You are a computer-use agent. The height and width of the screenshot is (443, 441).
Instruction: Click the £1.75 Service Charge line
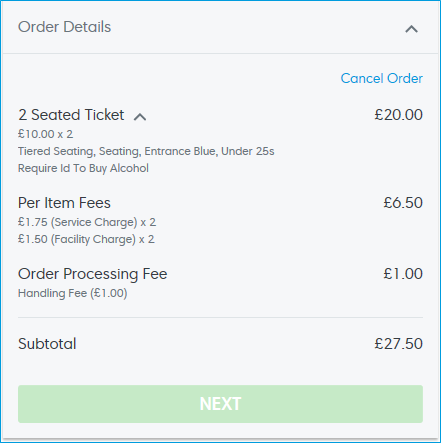pyautogui.click(x=87, y=222)
